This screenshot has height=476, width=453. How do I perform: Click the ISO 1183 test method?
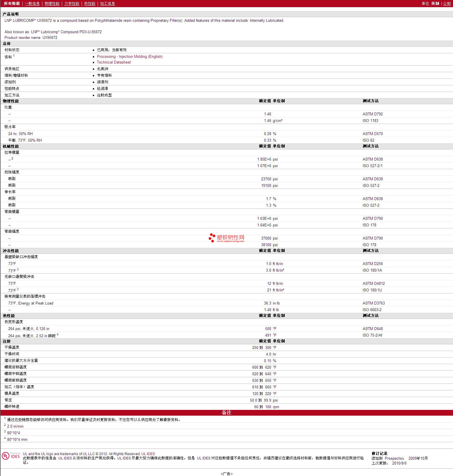(370, 121)
